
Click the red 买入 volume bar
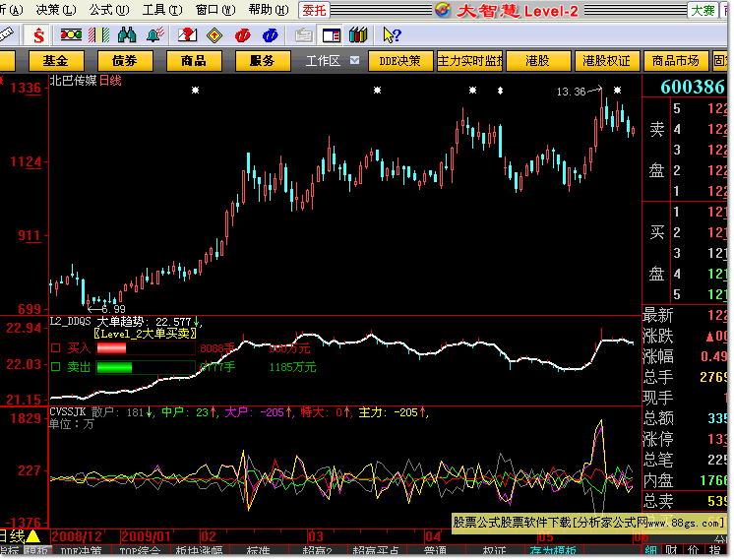click(x=111, y=347)
